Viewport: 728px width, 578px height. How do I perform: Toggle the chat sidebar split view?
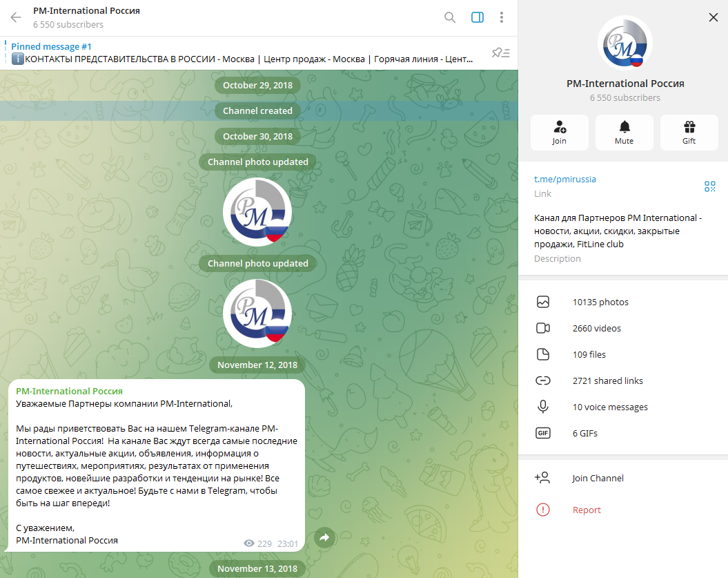(x=477, y=17)
